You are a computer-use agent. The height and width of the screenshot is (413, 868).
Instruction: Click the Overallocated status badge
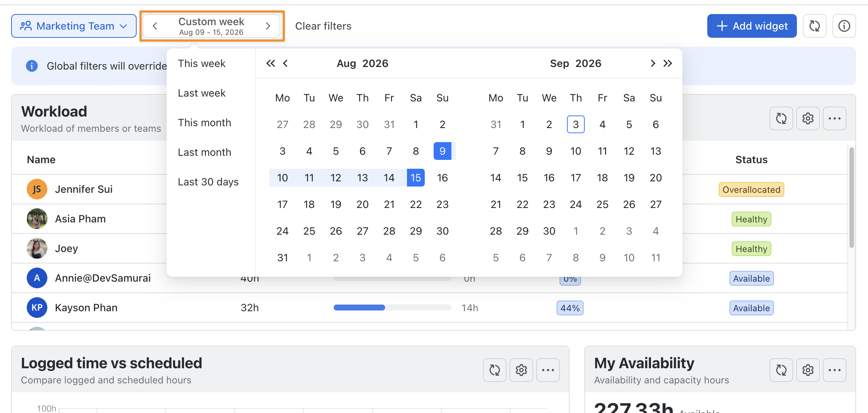tap(751, 189)
